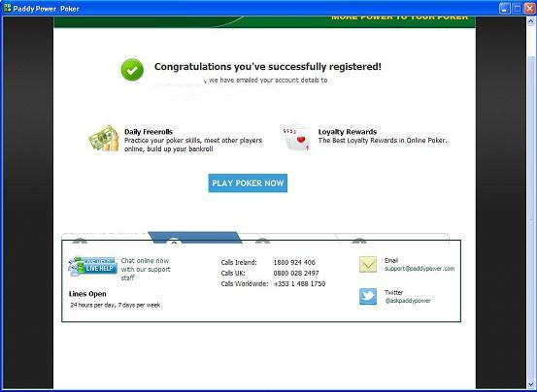
Task: Click the green success checkmark icon
Action: pos(132,70)
